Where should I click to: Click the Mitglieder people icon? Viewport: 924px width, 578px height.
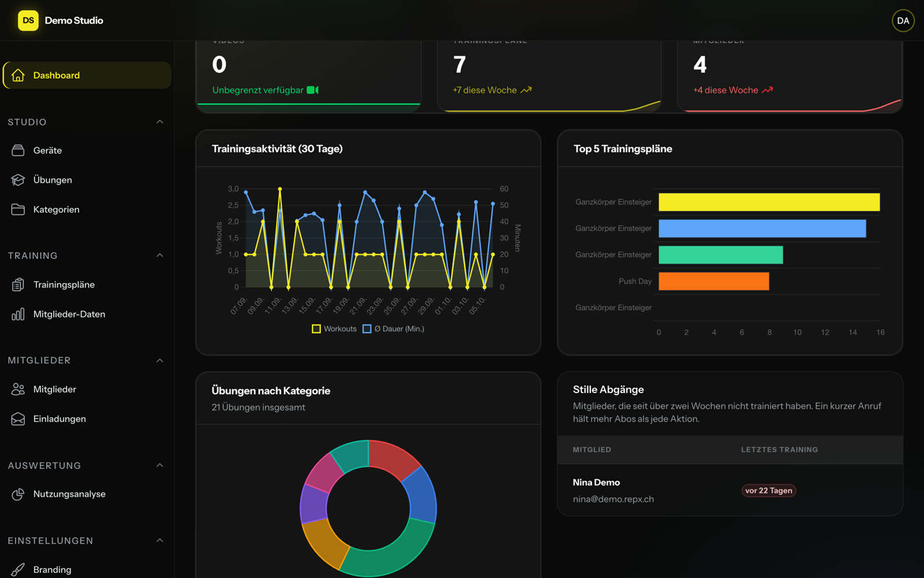pyautogui.click(x=18, y=389)
